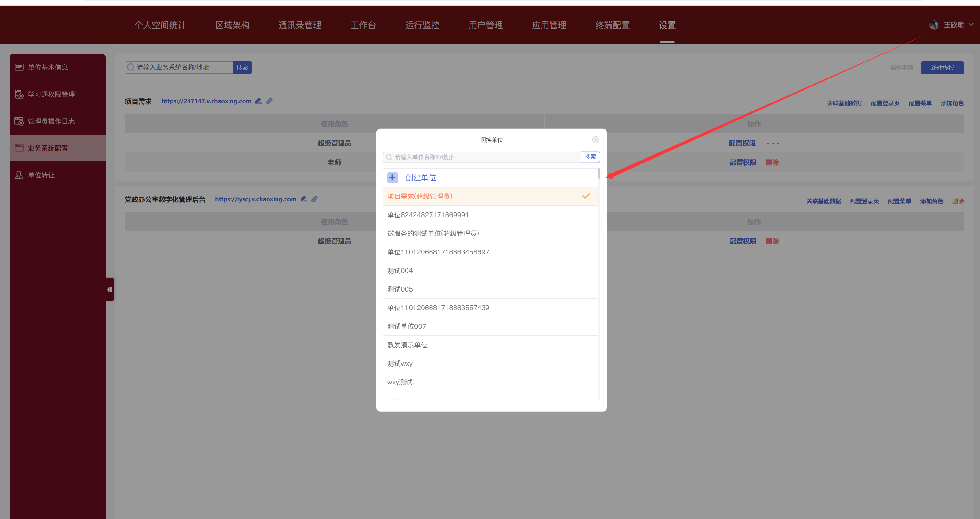Collapse the left sidebar with arrow handle
This screenshot has height=519, width=980.
click(x=109, y=289)
